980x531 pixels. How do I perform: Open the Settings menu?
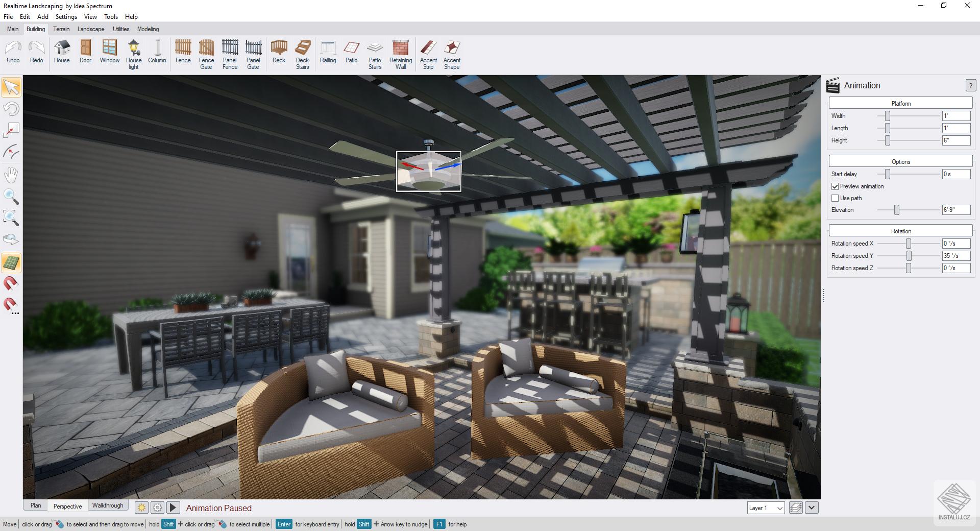(x=66, y=16)
